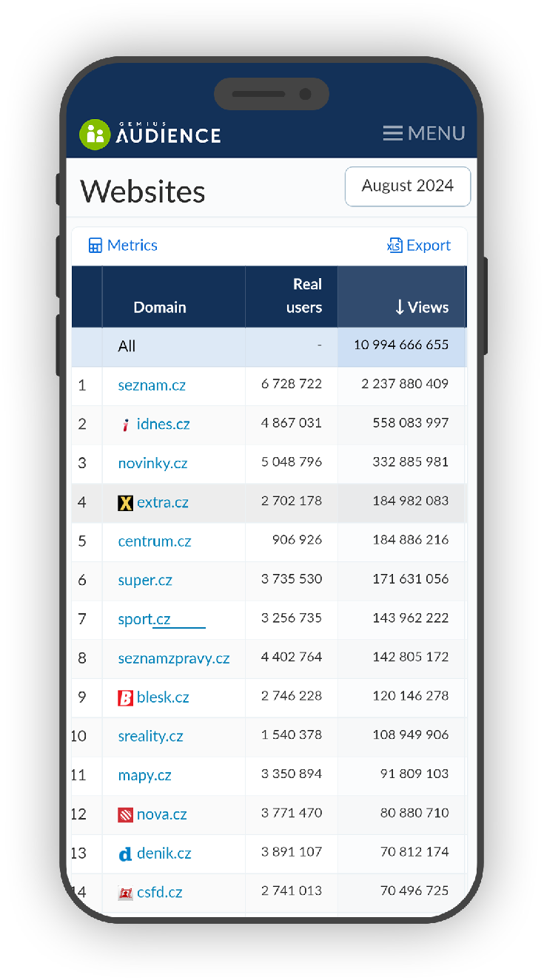
Task: Open the MENU navigation text
Action: click(x=437, y=133)
